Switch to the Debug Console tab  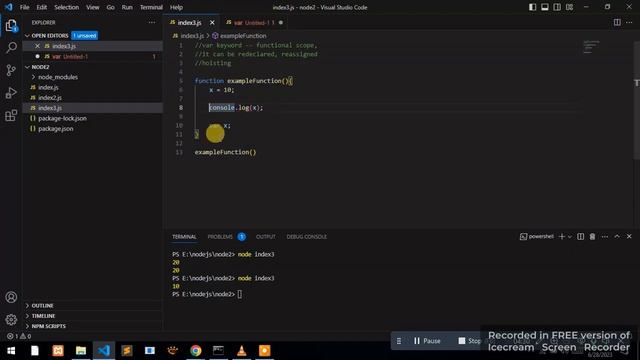(x=307, y=237)
